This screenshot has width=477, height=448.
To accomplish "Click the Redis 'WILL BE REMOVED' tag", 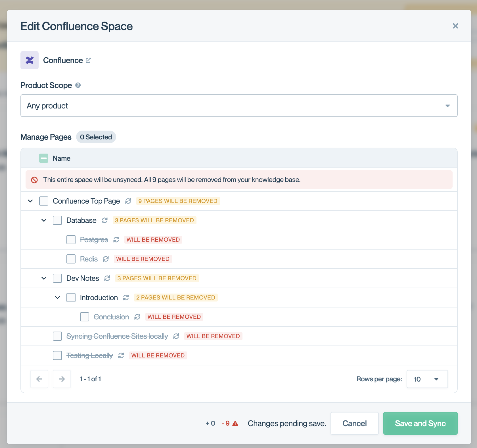I will [x=143, y=259].
